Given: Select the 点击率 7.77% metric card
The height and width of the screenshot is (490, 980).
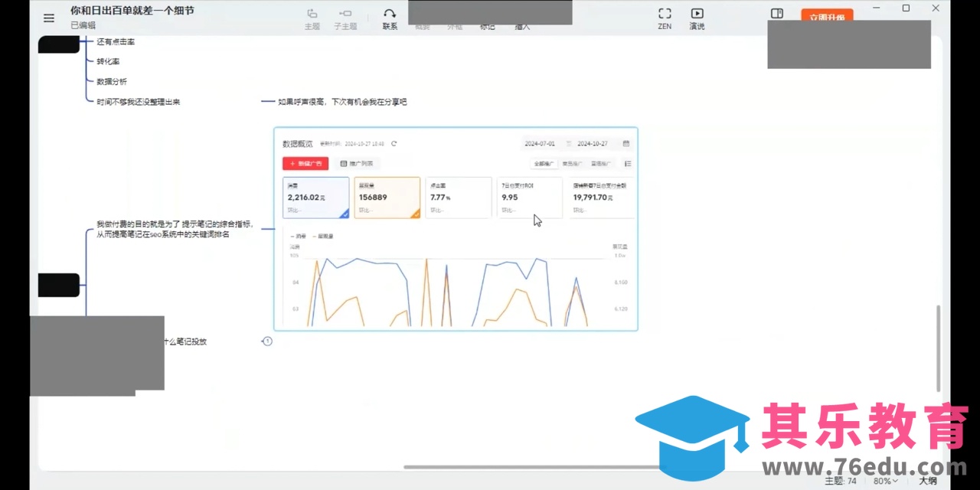Looking at the screenshot, I should 458,198.
